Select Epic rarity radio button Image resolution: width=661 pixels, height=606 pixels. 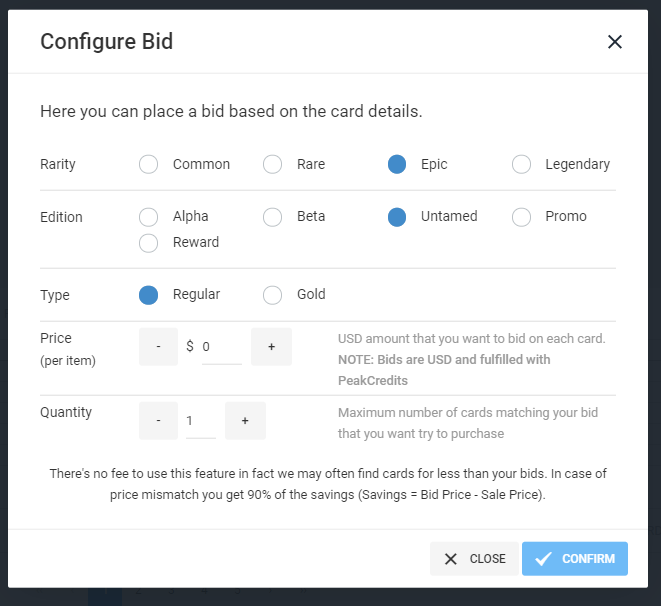point(397,165)
